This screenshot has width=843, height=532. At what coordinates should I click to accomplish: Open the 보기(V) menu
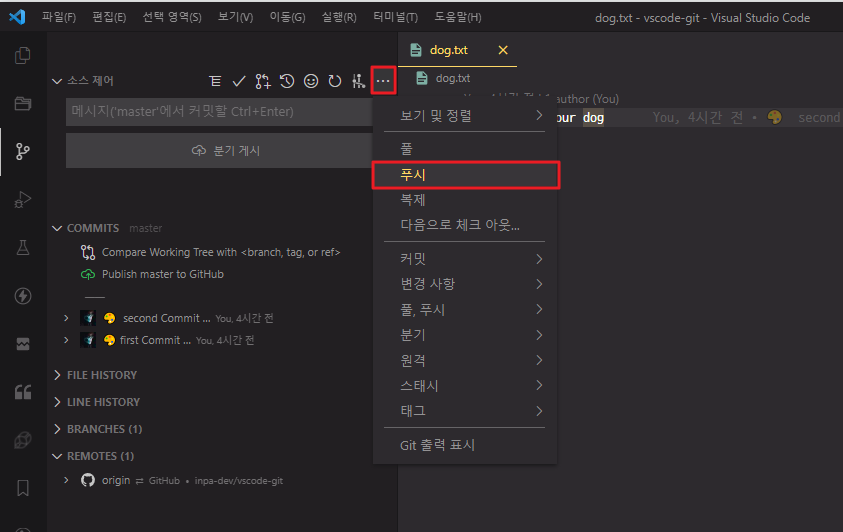coord(235,17)
